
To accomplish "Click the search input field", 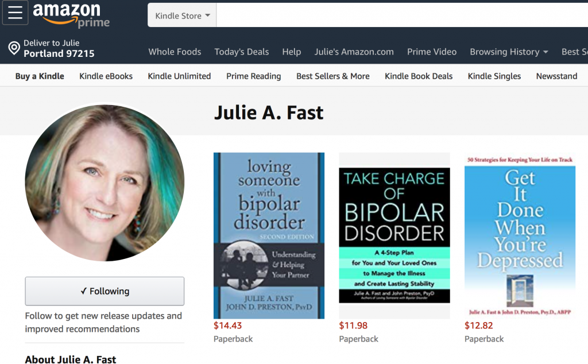I will 402,15.
